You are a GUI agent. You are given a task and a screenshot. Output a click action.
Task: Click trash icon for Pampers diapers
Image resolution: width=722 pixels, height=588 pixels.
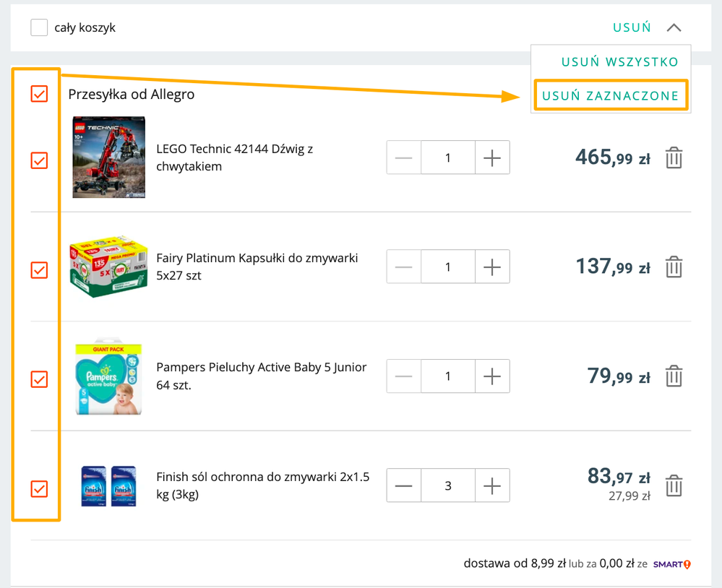coord(674,376)
